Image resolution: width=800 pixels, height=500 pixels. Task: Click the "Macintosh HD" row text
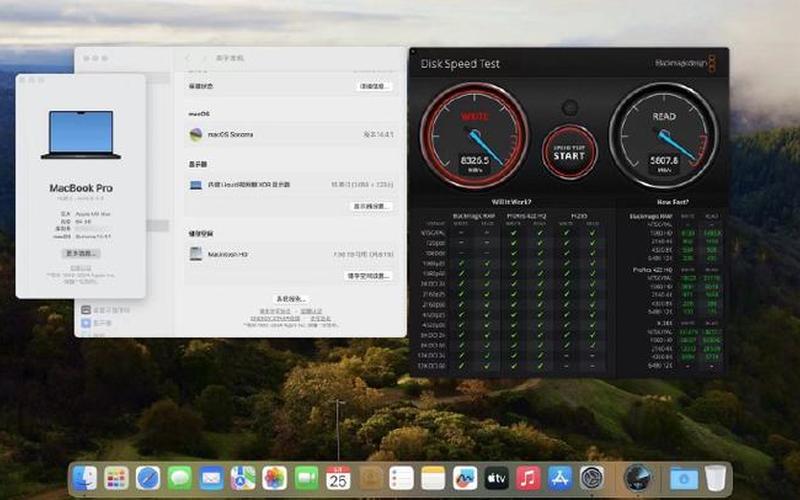click(228, 254)
